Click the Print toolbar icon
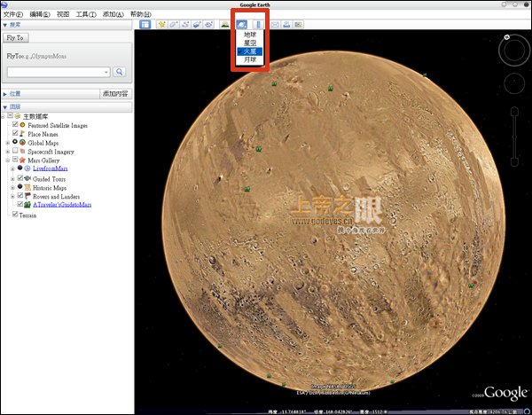The image size is (532, 415). (x=286, y=25)
